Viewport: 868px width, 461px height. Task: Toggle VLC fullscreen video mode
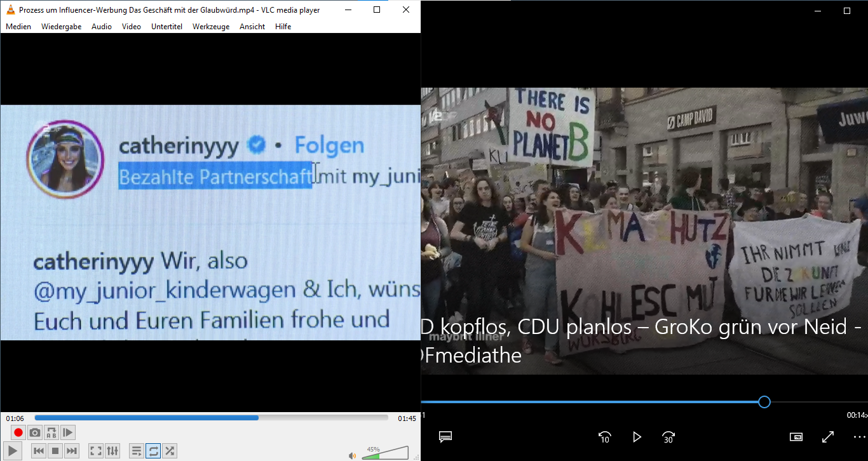tap(96, 451)
